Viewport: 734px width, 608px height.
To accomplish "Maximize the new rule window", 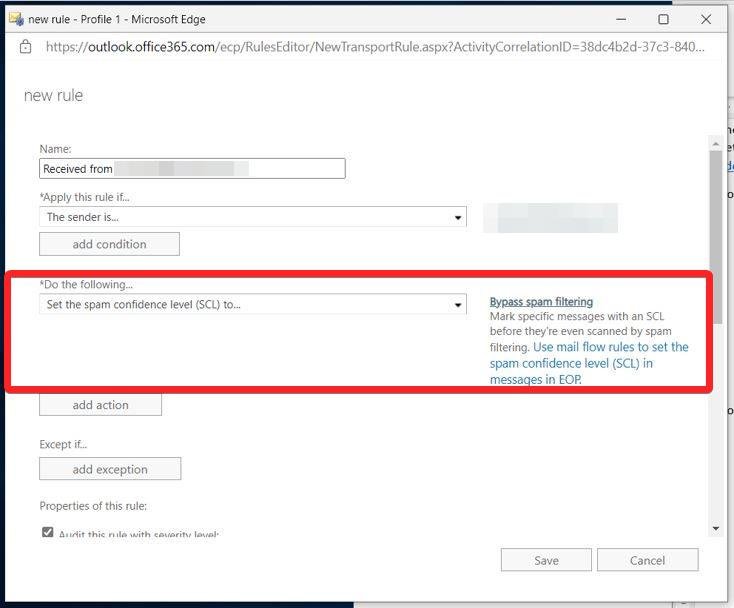I will 663,19.
